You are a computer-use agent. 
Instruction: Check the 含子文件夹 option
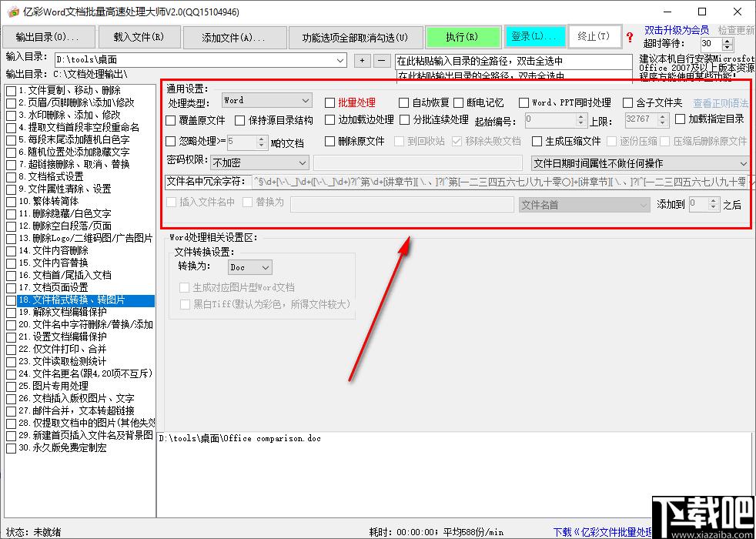click(627, 102)
